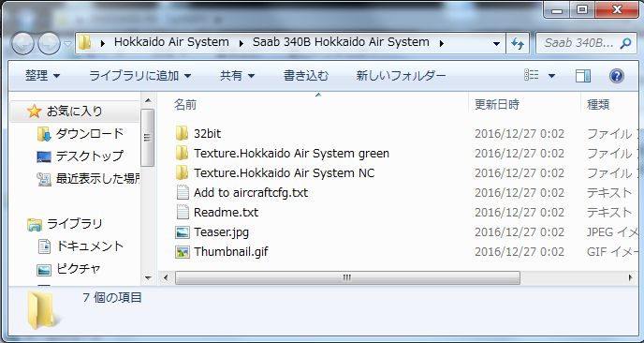Viewport: 644px width, 343px height.
Task: Select Teaser.jpg file name
Action: tap(221, 232)
